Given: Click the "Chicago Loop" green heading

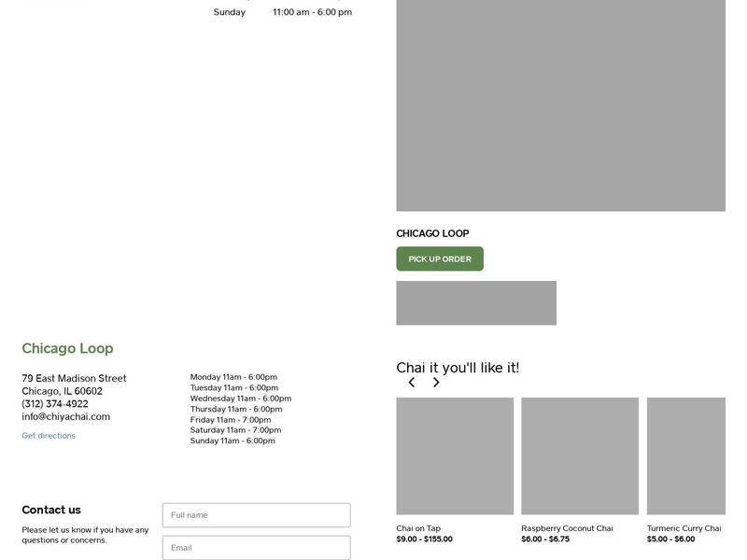Looking at the screenshot, I should tap(67, 347).
